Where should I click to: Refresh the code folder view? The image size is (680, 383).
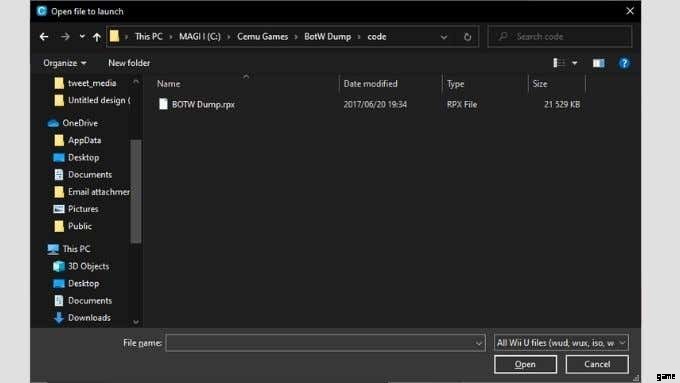tap(467, 37)
